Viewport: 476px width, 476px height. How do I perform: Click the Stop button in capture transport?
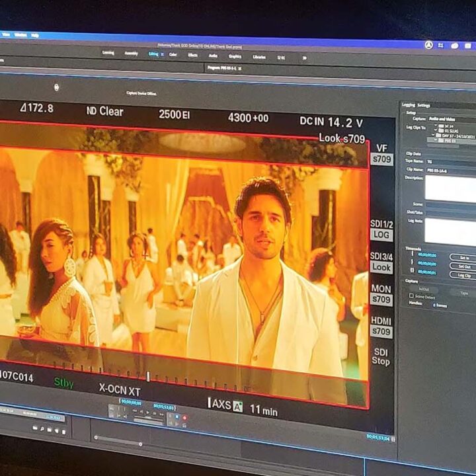(x=177, y=417)
